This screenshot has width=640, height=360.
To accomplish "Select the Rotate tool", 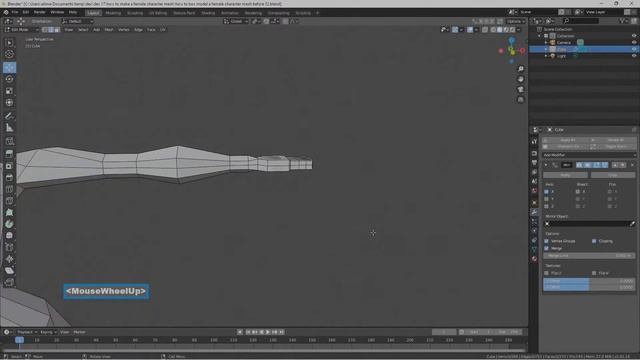I will [x=9, y=79].
